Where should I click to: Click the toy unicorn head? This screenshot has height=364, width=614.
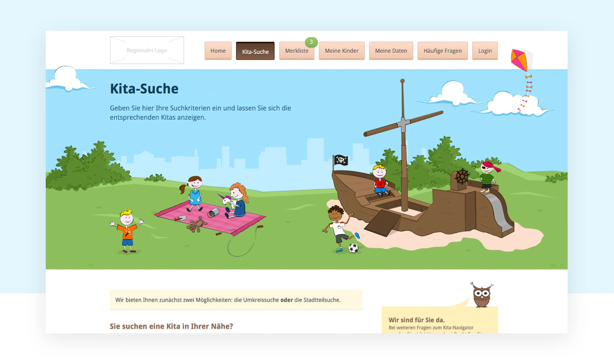226,200
